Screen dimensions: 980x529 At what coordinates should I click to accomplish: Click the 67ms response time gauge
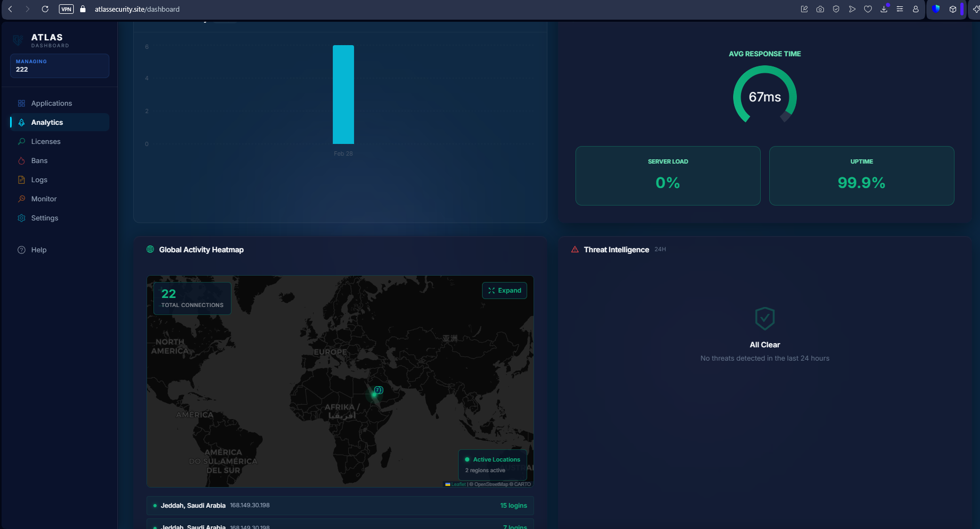764,97
